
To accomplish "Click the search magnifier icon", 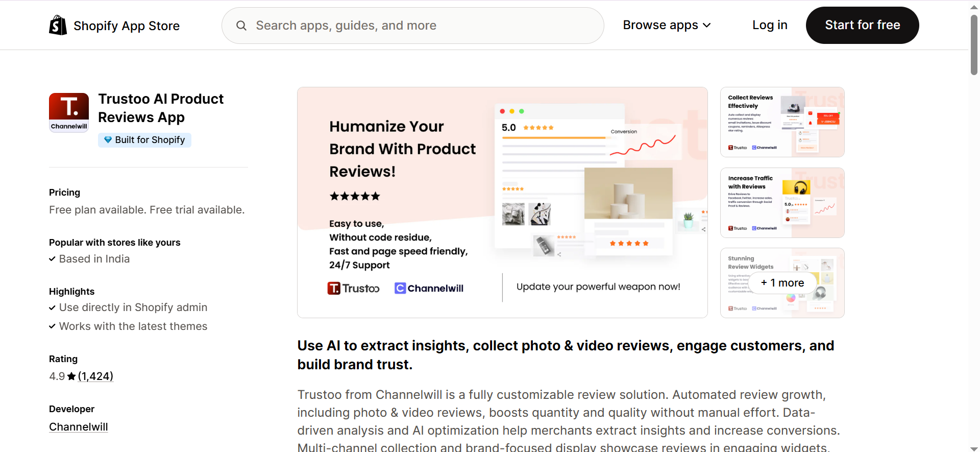I will coord(241,26).
